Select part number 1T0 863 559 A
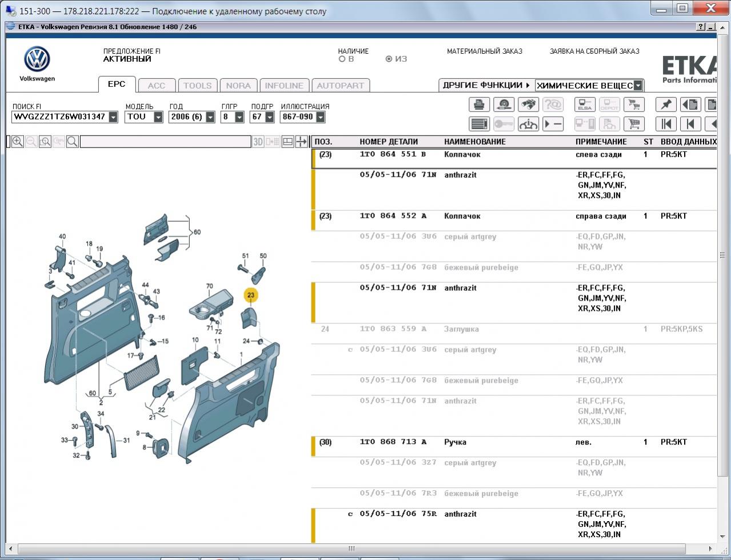The height and width of the screenshot is (560, 731). pyautogui.click(x=393, y=330)
